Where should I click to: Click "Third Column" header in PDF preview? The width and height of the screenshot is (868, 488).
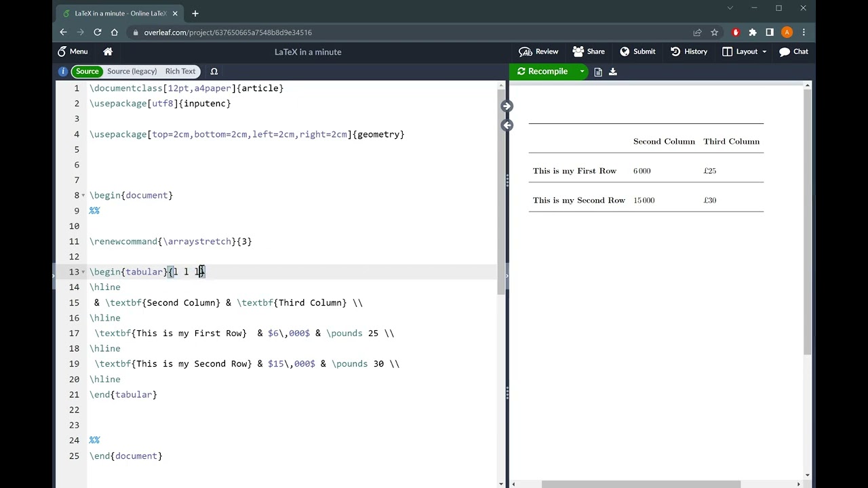[x=731, y=142]
